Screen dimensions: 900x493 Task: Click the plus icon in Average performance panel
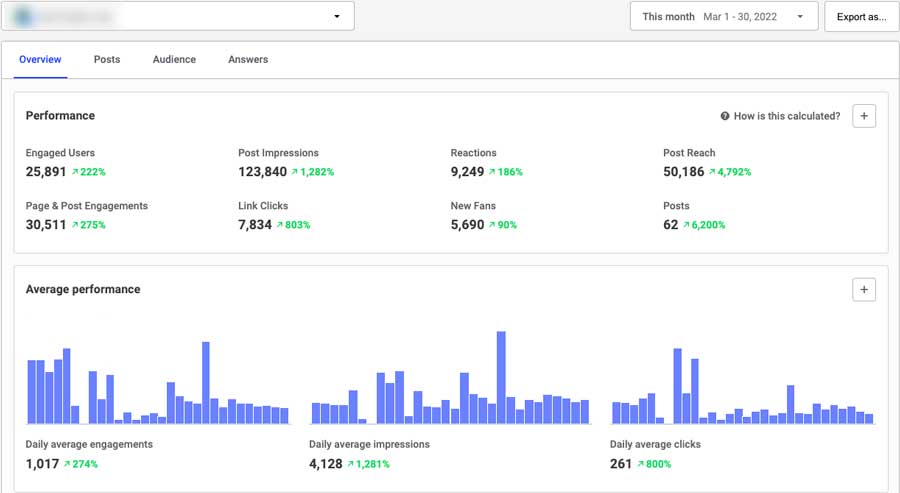point(865,290)
